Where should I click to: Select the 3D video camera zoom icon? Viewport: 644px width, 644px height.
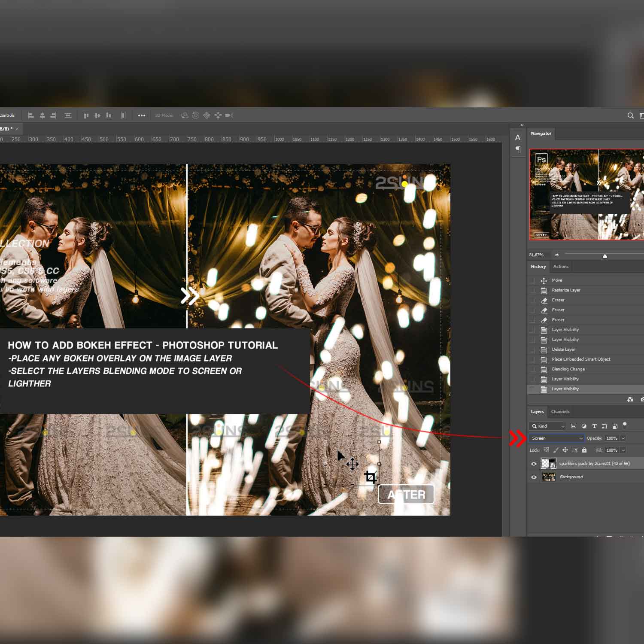pos(229,115)
